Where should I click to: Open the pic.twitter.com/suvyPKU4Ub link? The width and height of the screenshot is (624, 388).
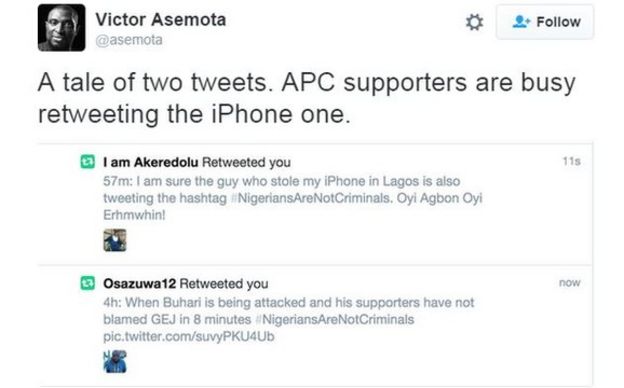[189, 337]
